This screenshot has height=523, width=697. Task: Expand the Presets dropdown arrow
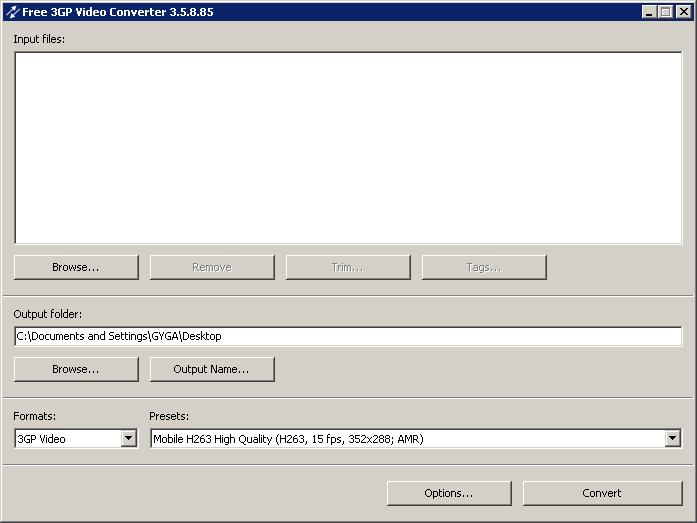[673, 439]
